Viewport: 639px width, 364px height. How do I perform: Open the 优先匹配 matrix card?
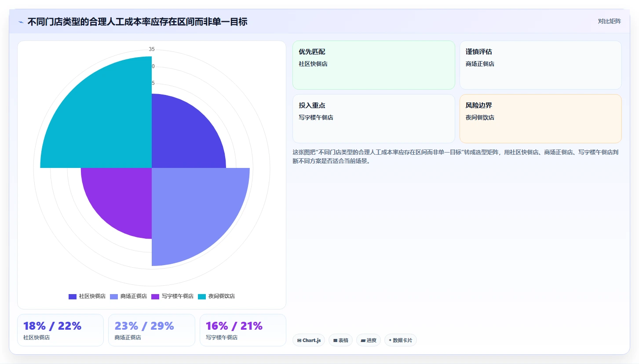click(x=374, y=65)
